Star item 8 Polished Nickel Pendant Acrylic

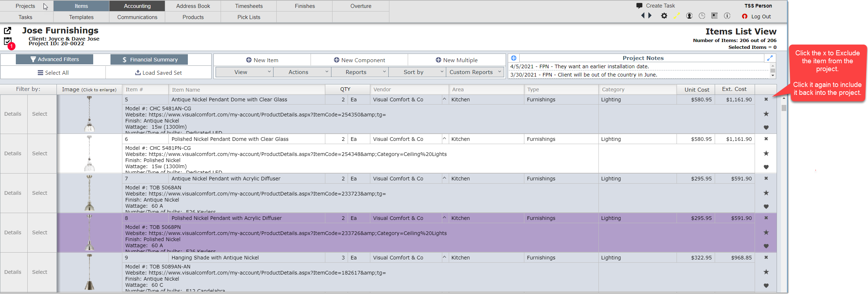click(x=766, y=232)
